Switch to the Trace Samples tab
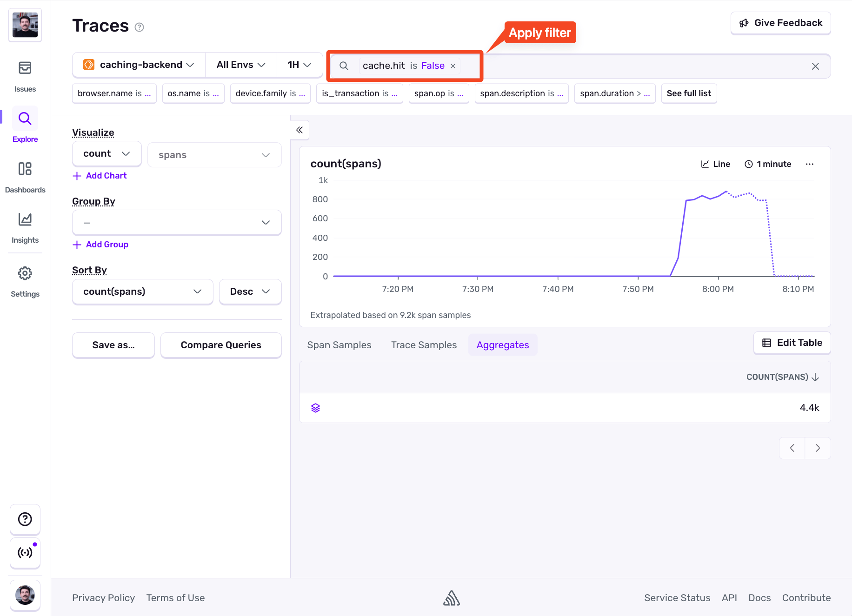This screenshot has height=616, width=852. 424,345
